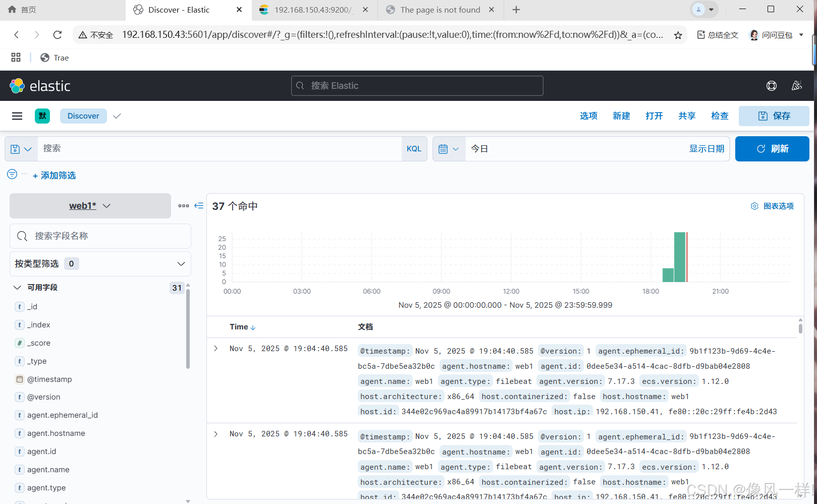Image resolution: width=817 pixels, height=504 pixels.
Task: Go back with browser back arrow
Action: click(x=17, y=35)
